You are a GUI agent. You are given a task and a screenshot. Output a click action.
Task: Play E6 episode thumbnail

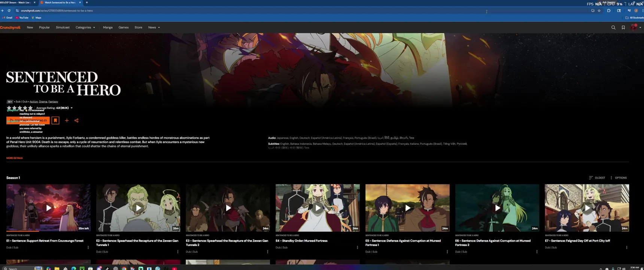[497, 208]
